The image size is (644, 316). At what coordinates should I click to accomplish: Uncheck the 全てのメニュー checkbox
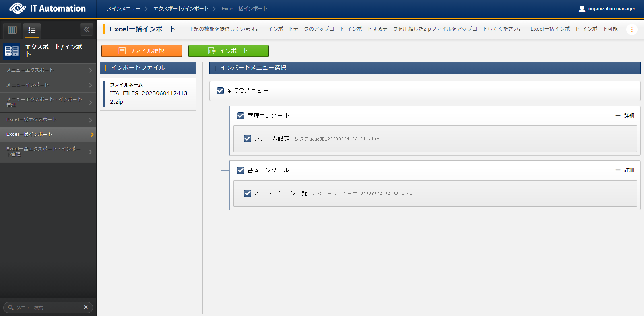(220, 91)
